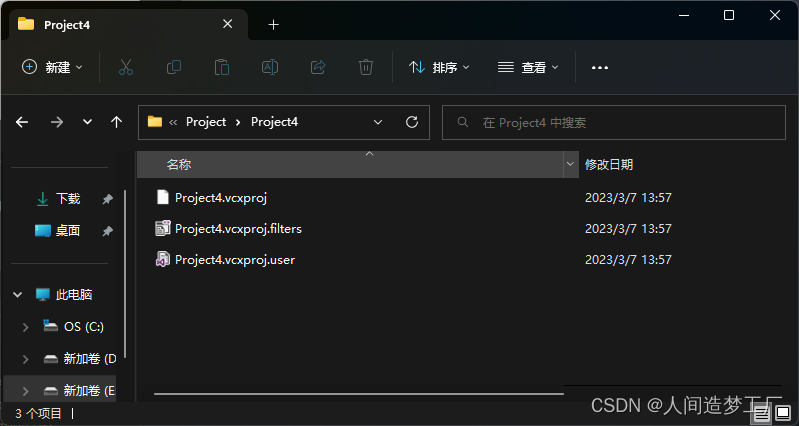
Task: Click the Project4.vcxproj.user file icon
Action: click(x=163, y=259)
